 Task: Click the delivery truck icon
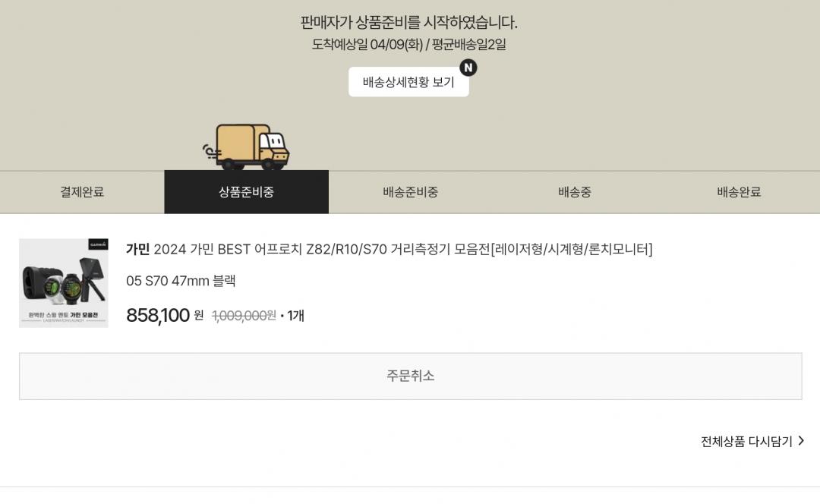coord(247,146)
